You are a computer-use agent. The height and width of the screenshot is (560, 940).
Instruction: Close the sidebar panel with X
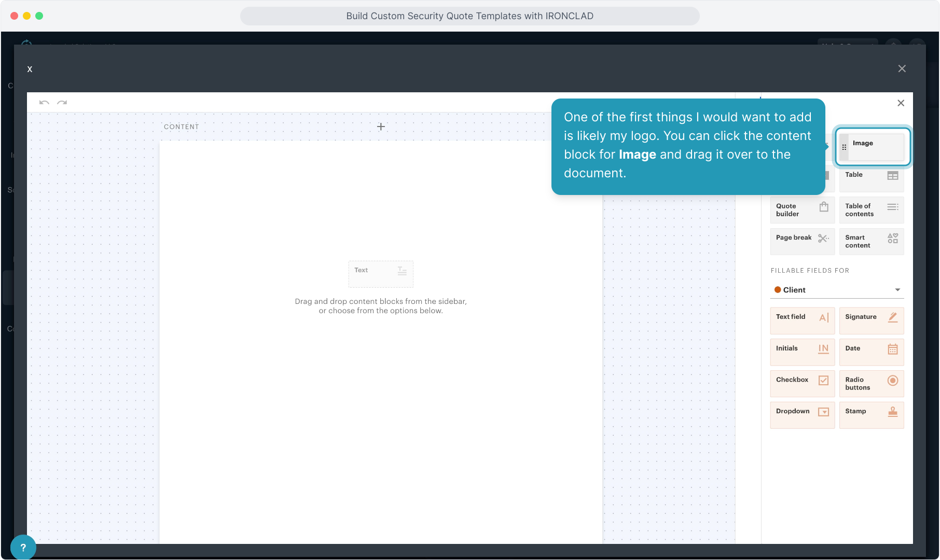coord(901,103)
